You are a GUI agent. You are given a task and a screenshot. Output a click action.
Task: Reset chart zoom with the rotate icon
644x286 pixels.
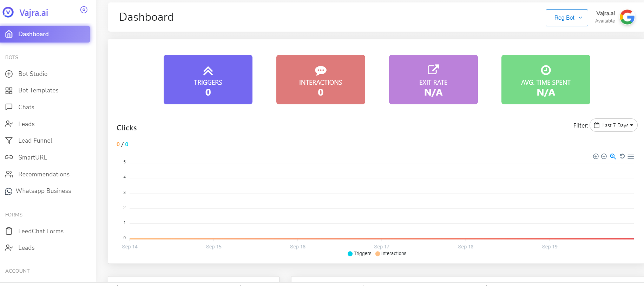(622, 156)
